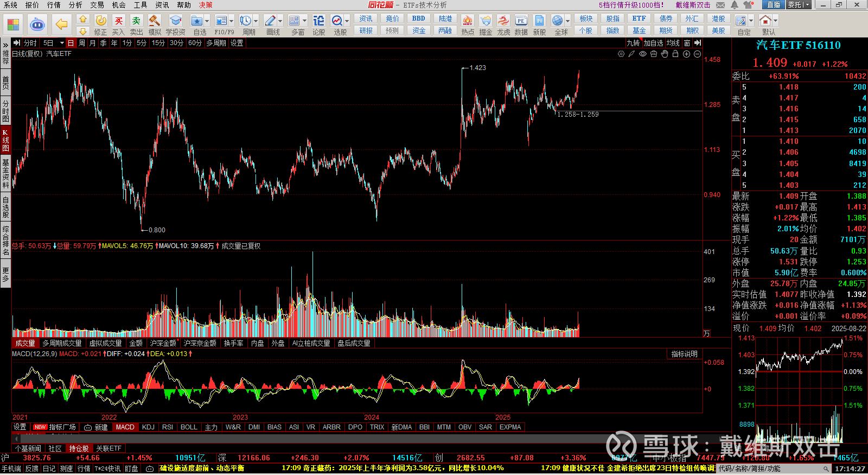Open the 行情 menu
The image size is (868, 475).
click(x=54, y=5)
